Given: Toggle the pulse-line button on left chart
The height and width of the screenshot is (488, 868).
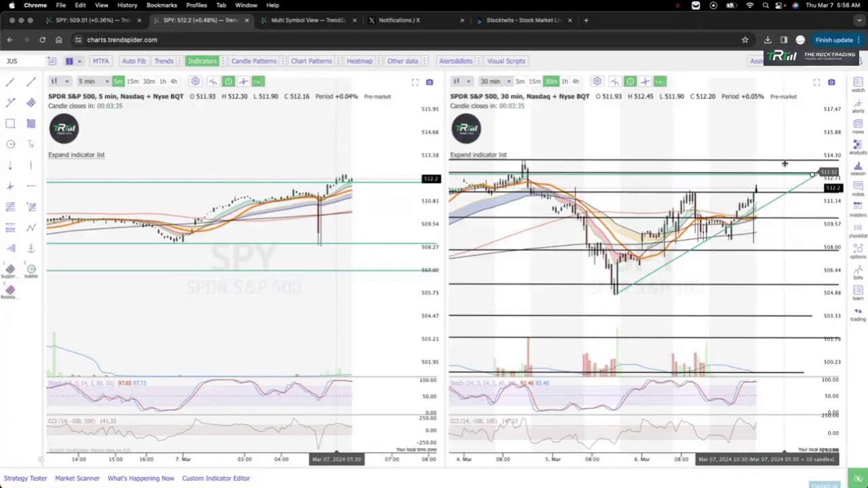Looking at the screenshot, I should click(213, 81).
